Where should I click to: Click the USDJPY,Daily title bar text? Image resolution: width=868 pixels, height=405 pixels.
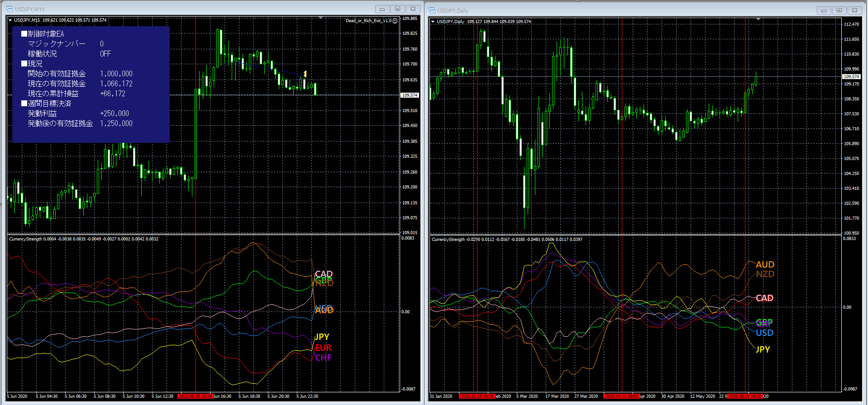pos(453,11)
